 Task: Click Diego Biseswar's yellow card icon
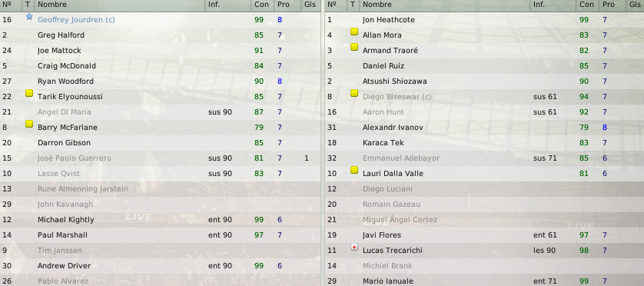coord(354,93)
